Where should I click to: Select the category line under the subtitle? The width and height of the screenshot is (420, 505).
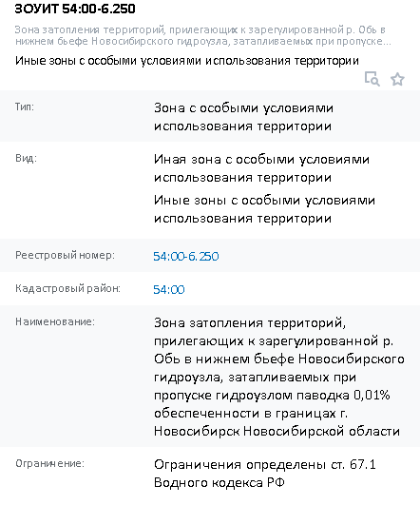pyautogui.click(x=186, y=61)
